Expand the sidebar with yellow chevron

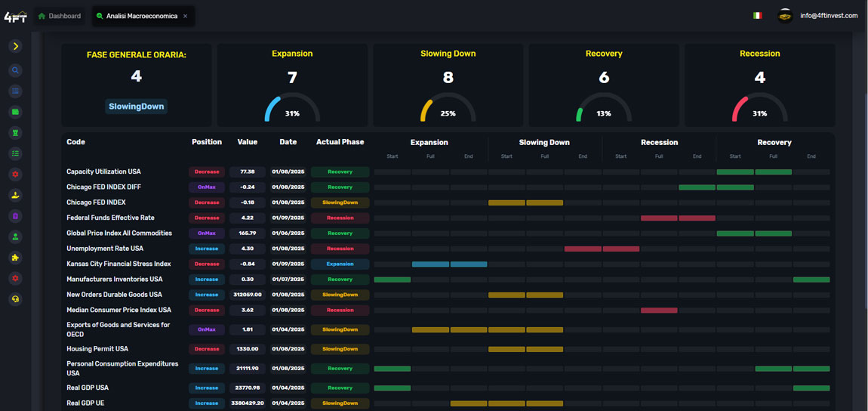(x=15, y=46)
